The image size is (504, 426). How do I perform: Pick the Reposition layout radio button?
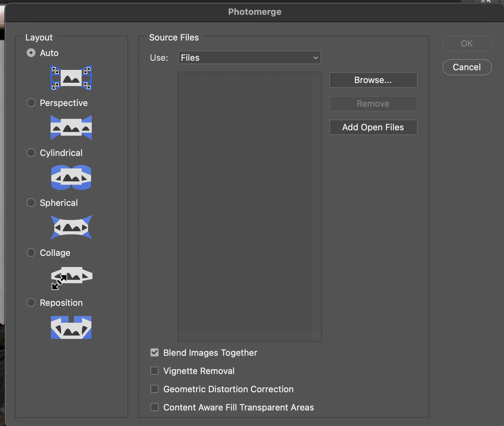[31, 302]
